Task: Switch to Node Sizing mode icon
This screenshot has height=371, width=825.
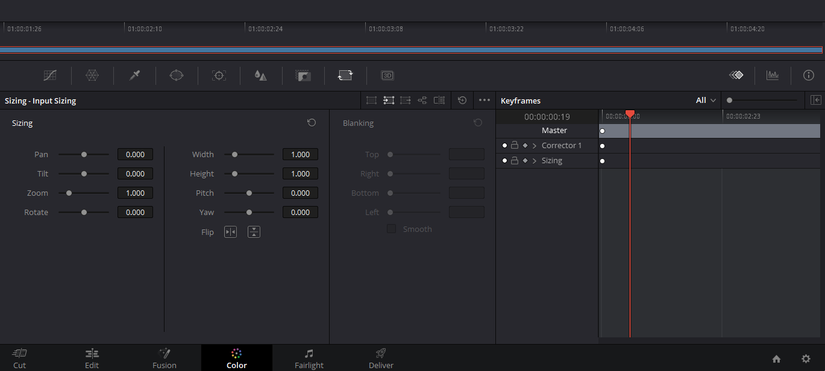Action: click(422, 101)
